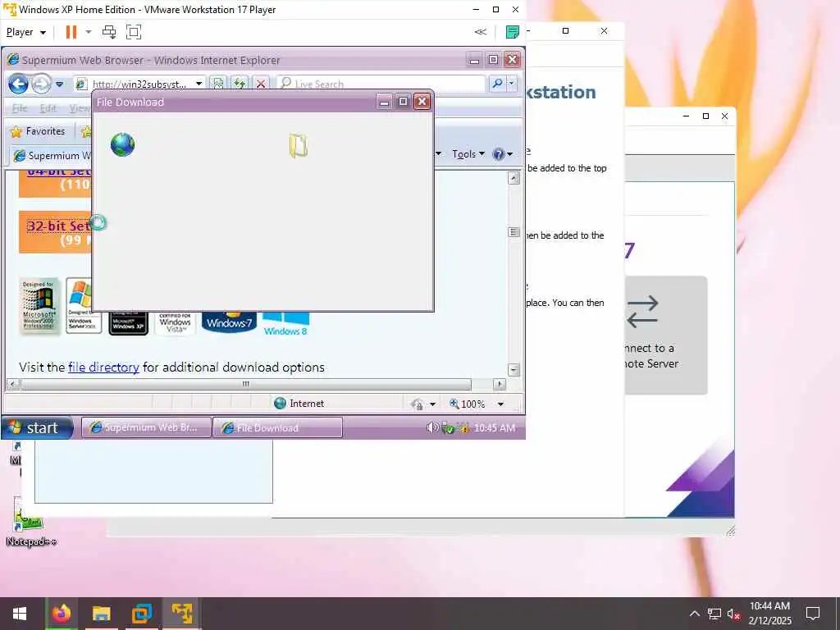This screenshot has width=840, height=630.
Task: Click the 32-bit Setup download link
Action: [59, 226]
